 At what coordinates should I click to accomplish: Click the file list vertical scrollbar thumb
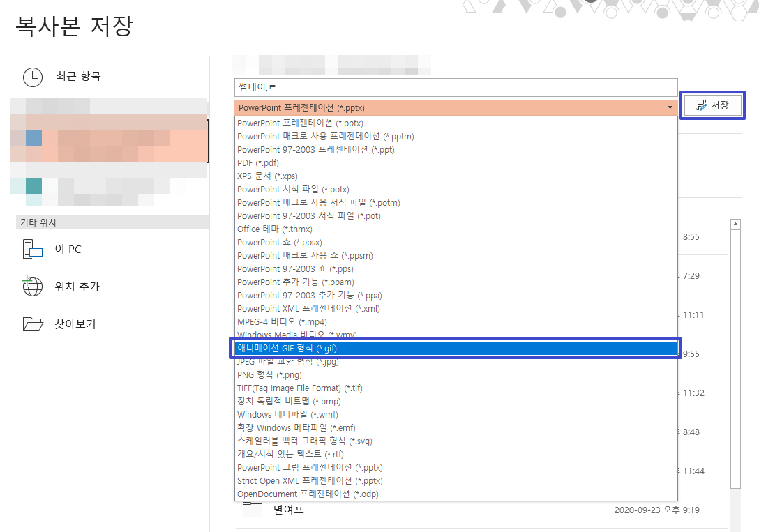(x=735, y=359)
